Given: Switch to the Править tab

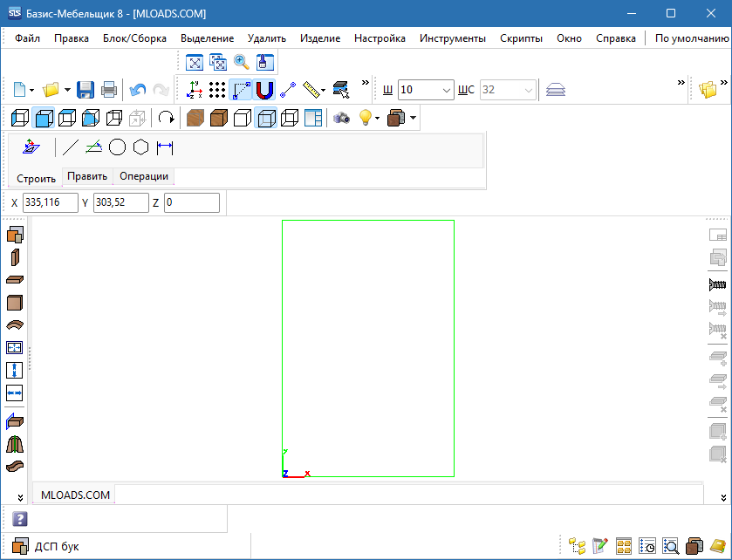Looking at the screenshot, I should (x=87, y=176).
